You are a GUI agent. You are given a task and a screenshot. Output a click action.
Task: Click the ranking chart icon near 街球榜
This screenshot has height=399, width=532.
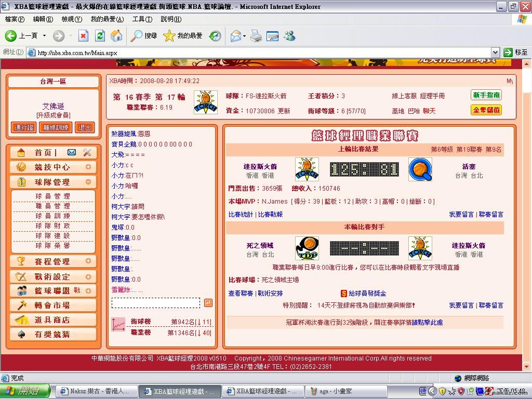point(118,325)
